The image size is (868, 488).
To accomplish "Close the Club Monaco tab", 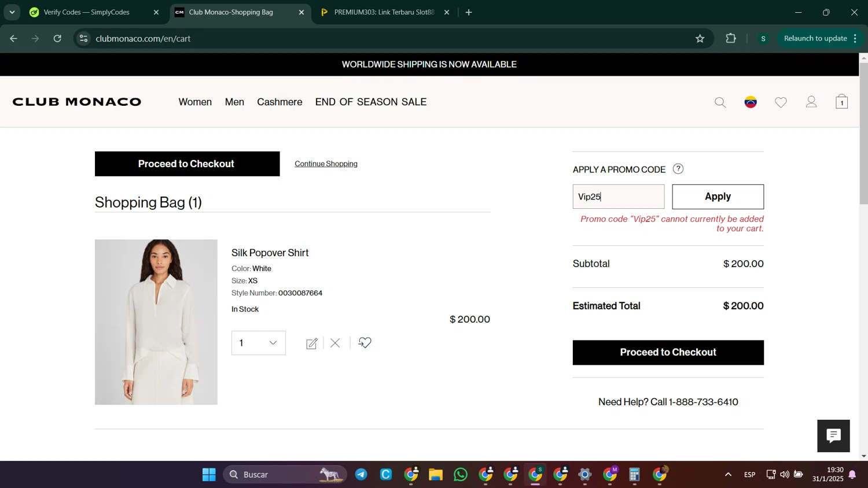I will 301,12.
